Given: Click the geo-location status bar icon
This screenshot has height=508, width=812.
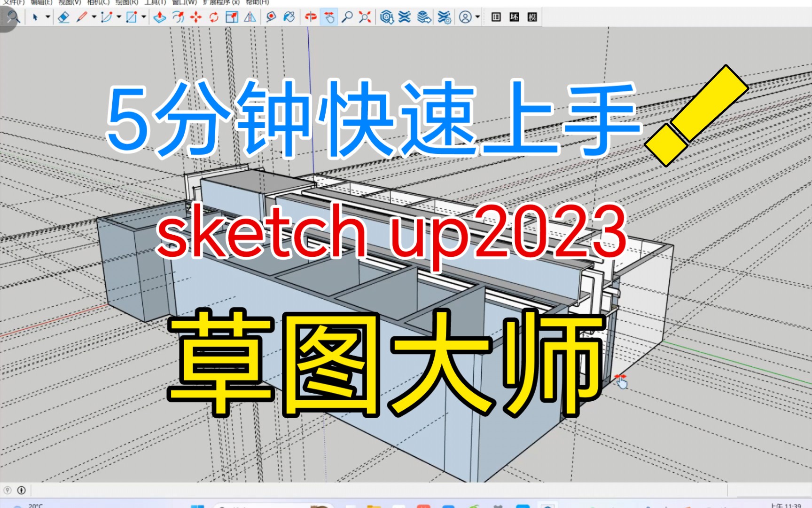Looking at the screenshot, I should (8, 490).
